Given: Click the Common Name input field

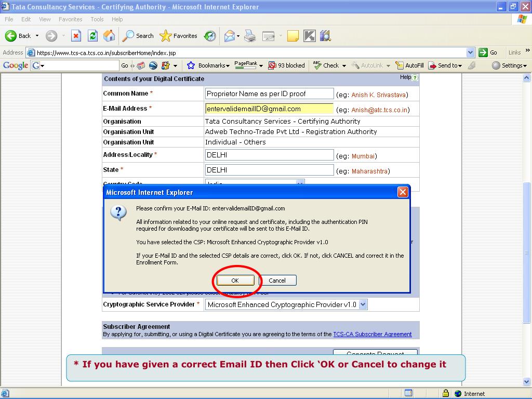Looking at the screenshot, I should point(270,94).
